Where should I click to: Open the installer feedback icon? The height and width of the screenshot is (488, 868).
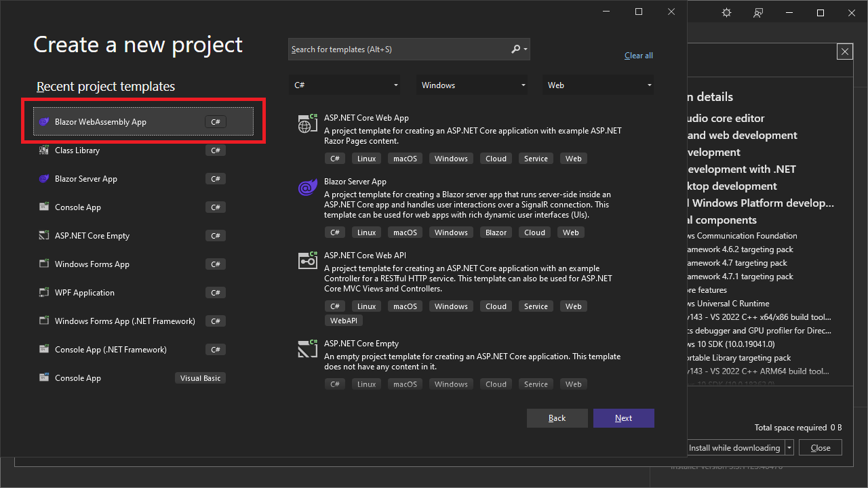pos(758,13)
